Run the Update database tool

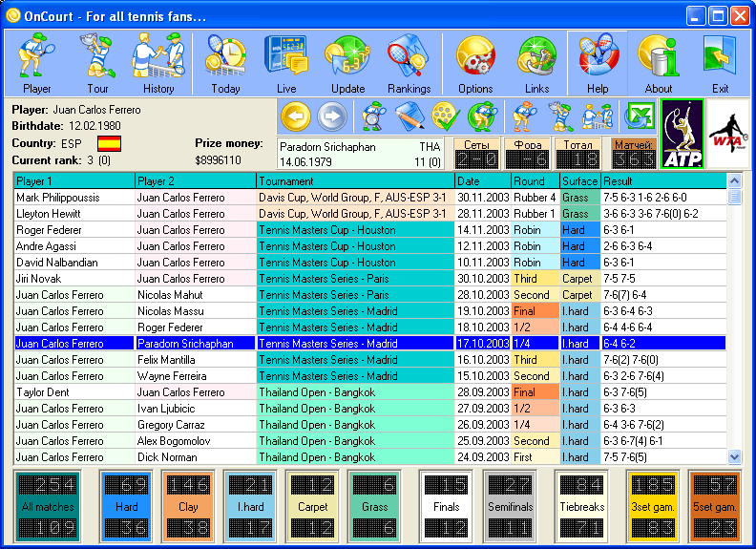tap(347, 63)
